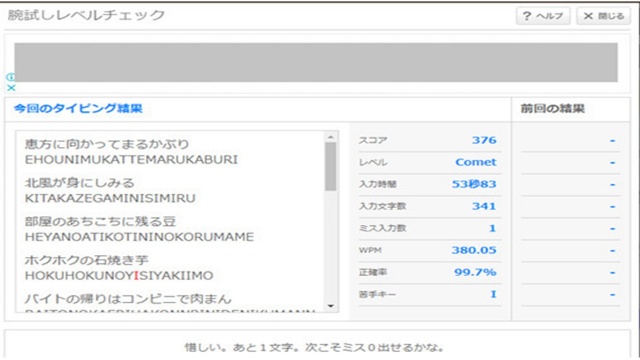Click the line 恵方に向かってまるかぶり

coord(107,144)
